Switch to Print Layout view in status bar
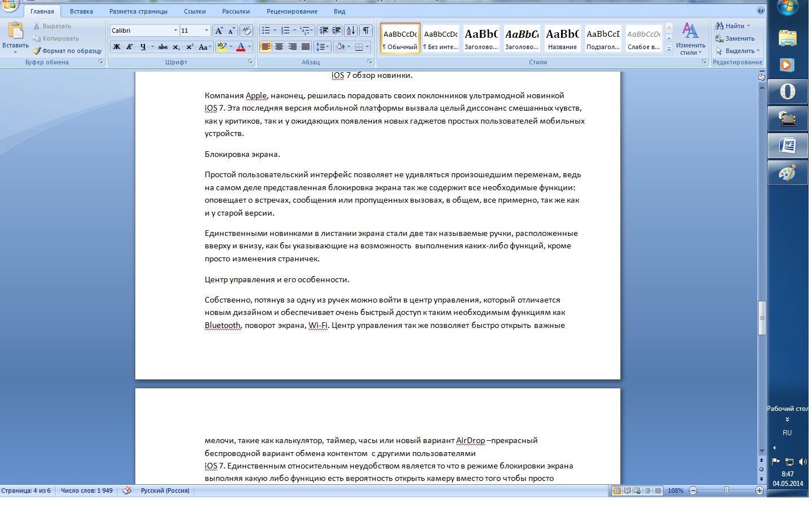 [617, 491]
